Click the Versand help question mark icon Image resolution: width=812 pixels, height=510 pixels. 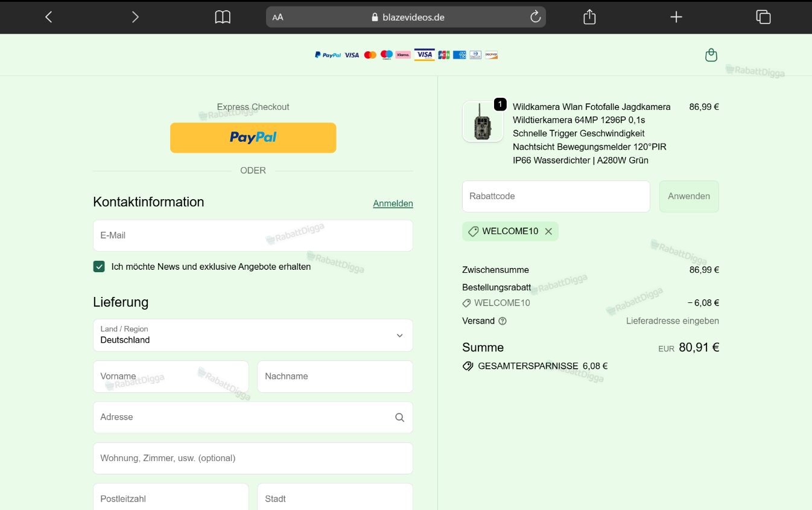503,321
